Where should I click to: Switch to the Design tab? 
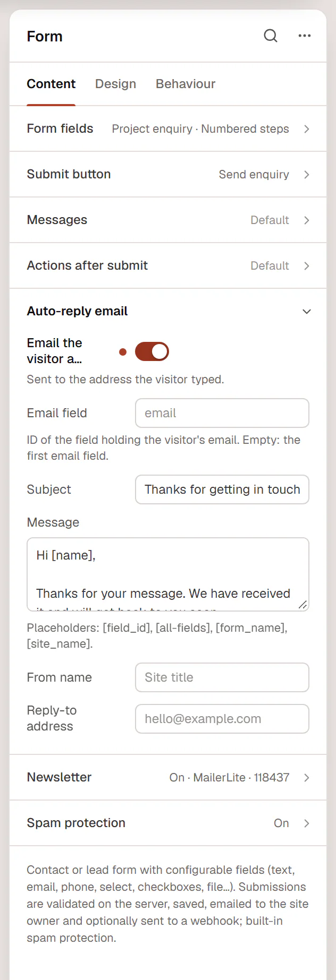tap(115, 84)
